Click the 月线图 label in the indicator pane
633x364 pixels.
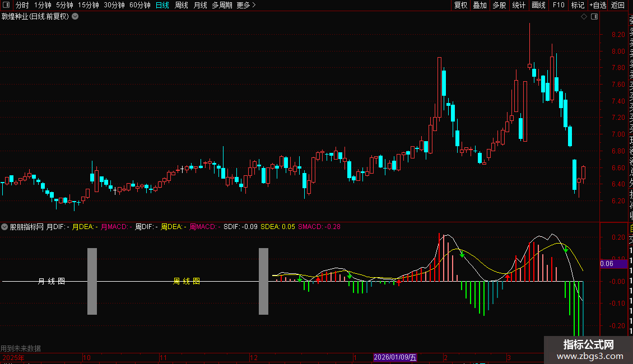tap(52, 281)
